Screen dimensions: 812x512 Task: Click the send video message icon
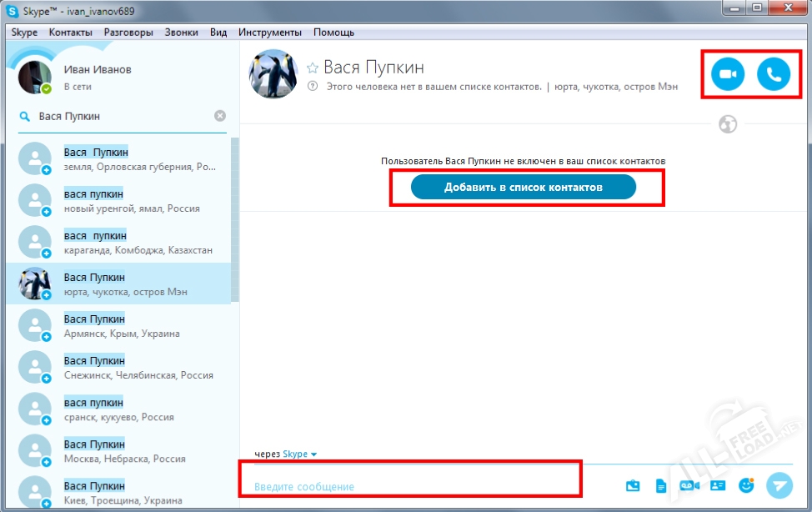[x=689, y=485]
